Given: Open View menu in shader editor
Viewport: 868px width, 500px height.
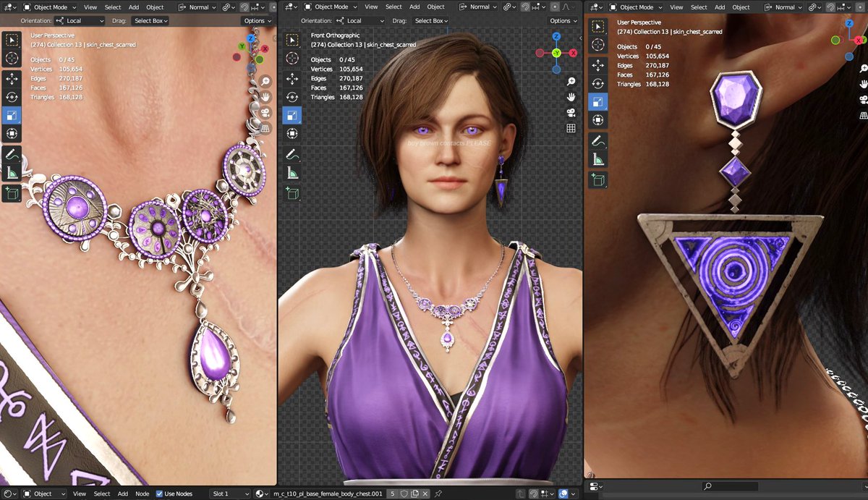Looking at the screenshot, I should click(x=80, y=493).
